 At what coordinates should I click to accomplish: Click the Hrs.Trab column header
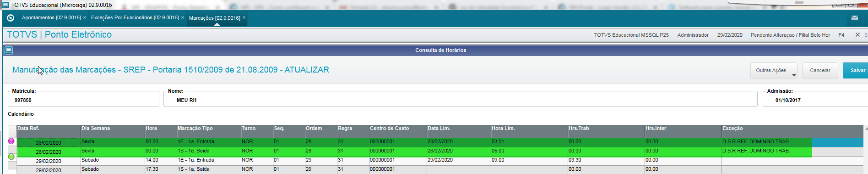[606, 131]
